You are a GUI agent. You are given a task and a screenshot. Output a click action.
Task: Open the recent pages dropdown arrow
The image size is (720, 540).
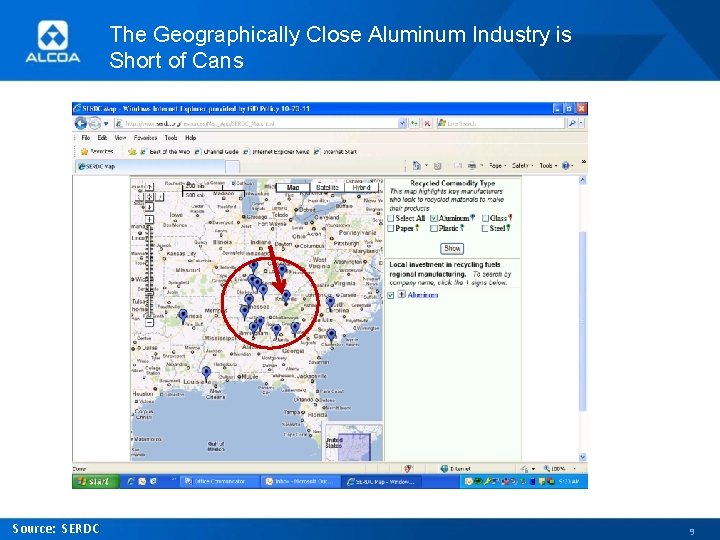[106, 124]
